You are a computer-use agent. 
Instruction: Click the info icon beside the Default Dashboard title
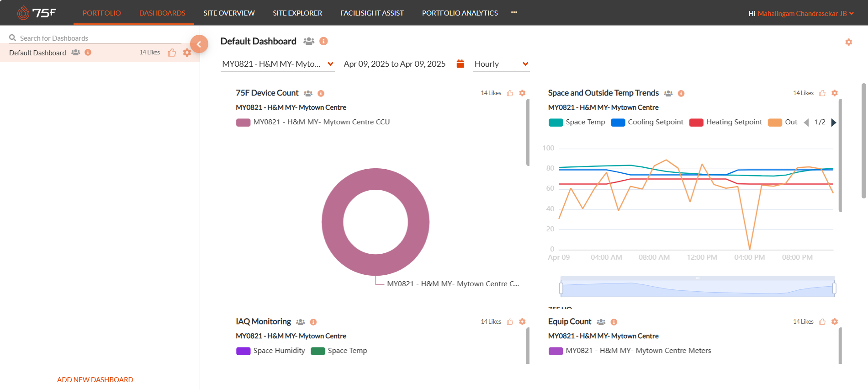pyautogui.click(x=323, y=41)
